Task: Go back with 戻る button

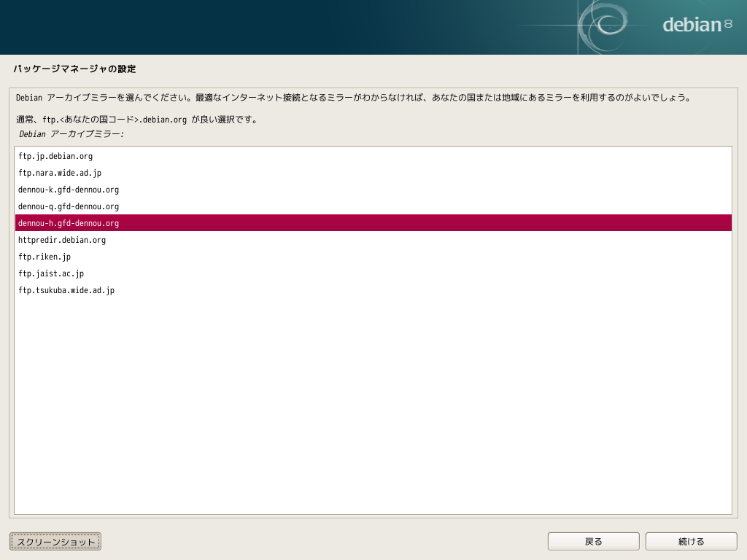Action: click(594, 542)
